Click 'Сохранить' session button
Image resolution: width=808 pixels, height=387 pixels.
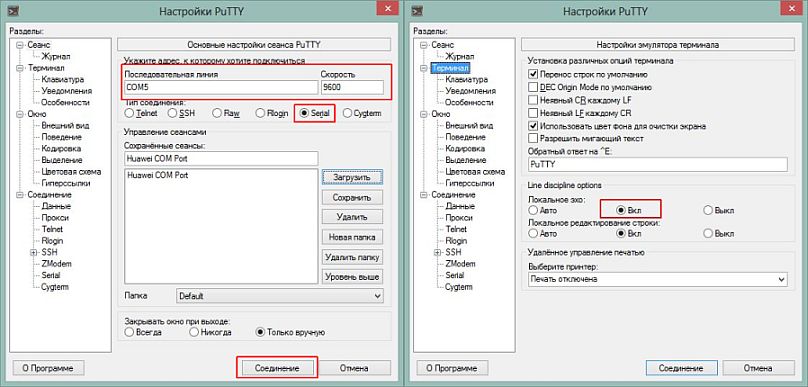(x=352, y=197)
